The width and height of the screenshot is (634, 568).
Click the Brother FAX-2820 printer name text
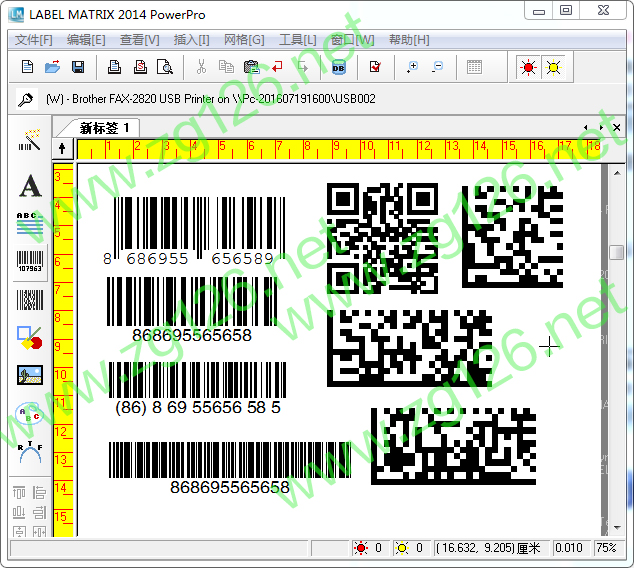point(211,99)
